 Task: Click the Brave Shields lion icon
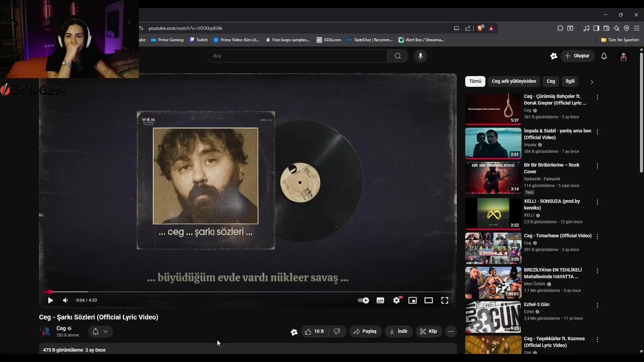click(x=480, y=28)
